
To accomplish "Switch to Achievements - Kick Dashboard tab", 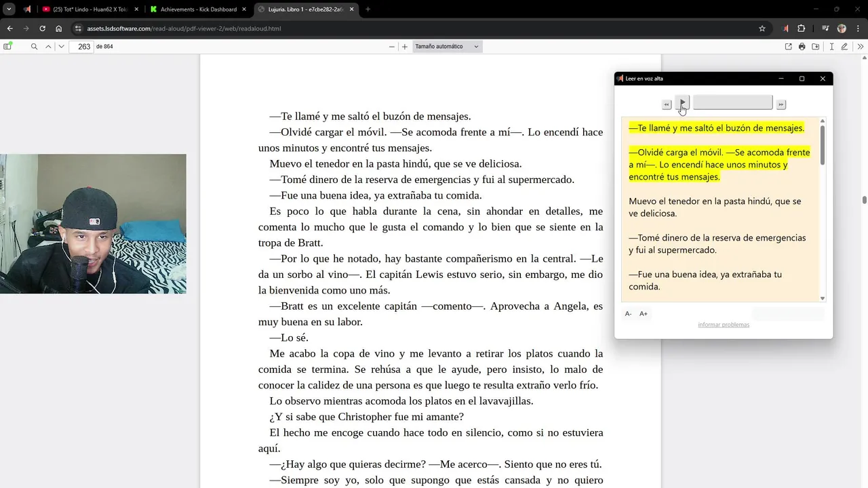I will tap(198, 9).
